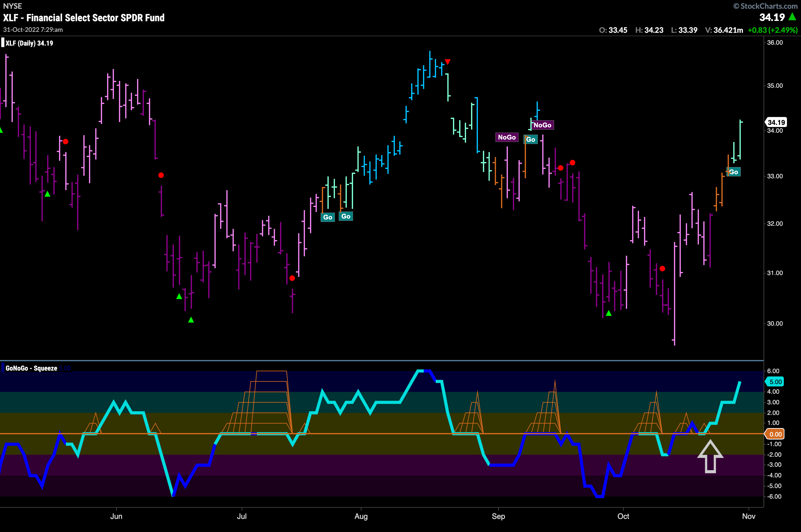Click the GoNoGo - Squeeze indicator label
This screenshot has width=801, height=532.
point(31,368)
